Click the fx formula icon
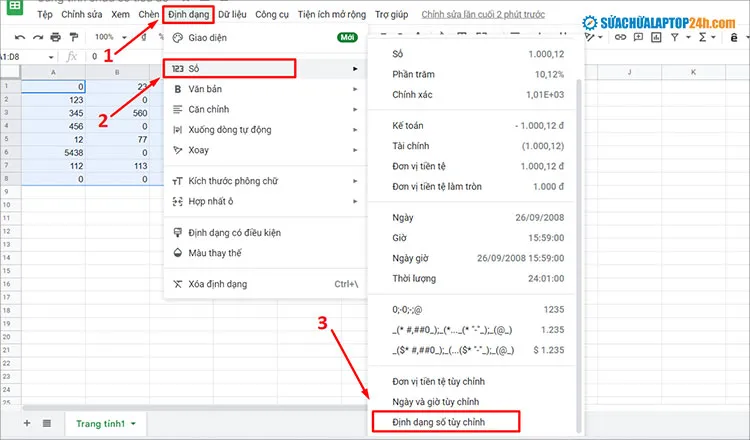Screen dimensions: 750x440 71,56
